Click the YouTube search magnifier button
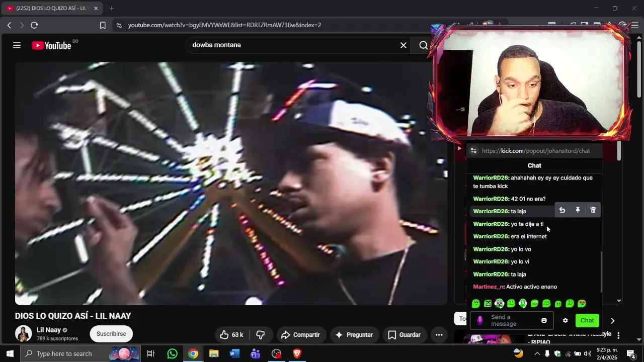The image size is (644, 362). [x=423, y=45]
